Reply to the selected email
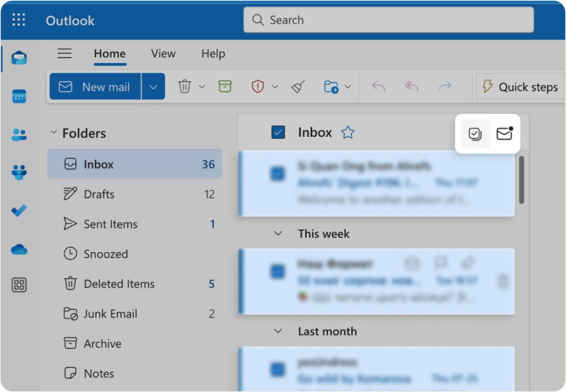566x392 pixels. 378,86
